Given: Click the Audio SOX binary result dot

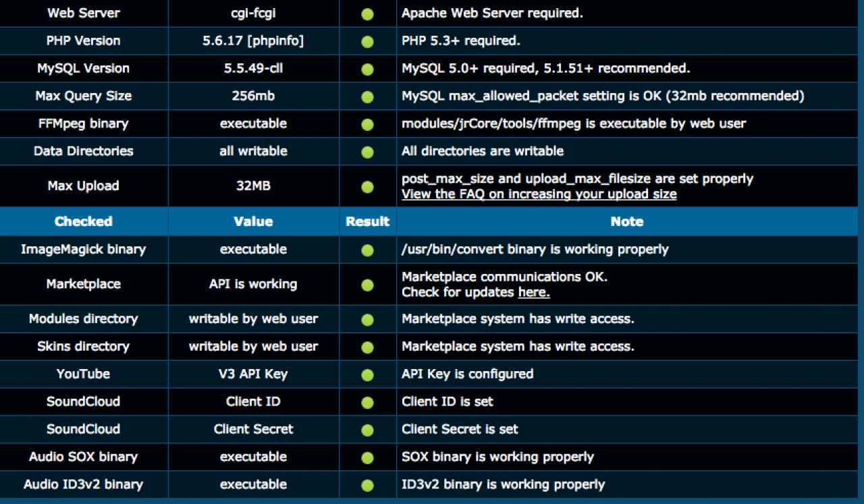Looking at the screenshot, I should (x=367, y=457).
